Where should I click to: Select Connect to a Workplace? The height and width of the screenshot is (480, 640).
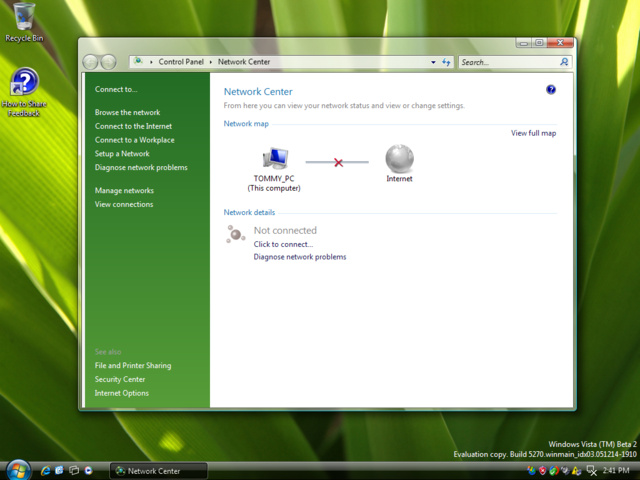pyautogui.click(x=134, y=140)
